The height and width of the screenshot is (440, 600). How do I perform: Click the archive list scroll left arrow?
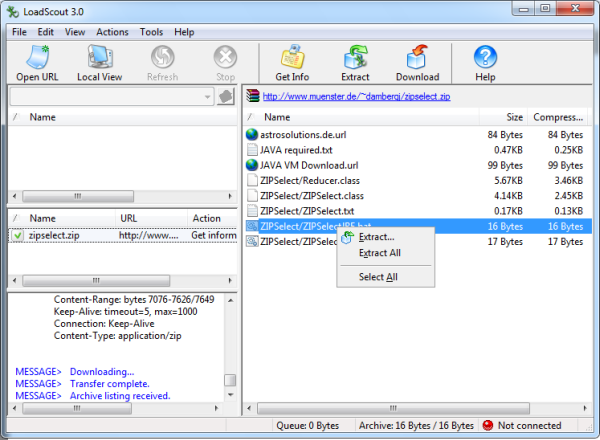(249, 408)
